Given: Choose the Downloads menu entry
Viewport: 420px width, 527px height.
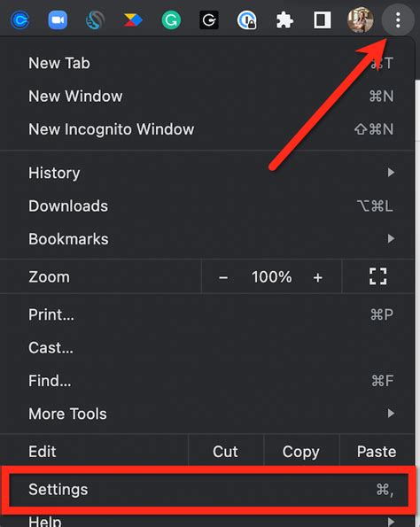Looking at the screenshot, I should point(206,206).
